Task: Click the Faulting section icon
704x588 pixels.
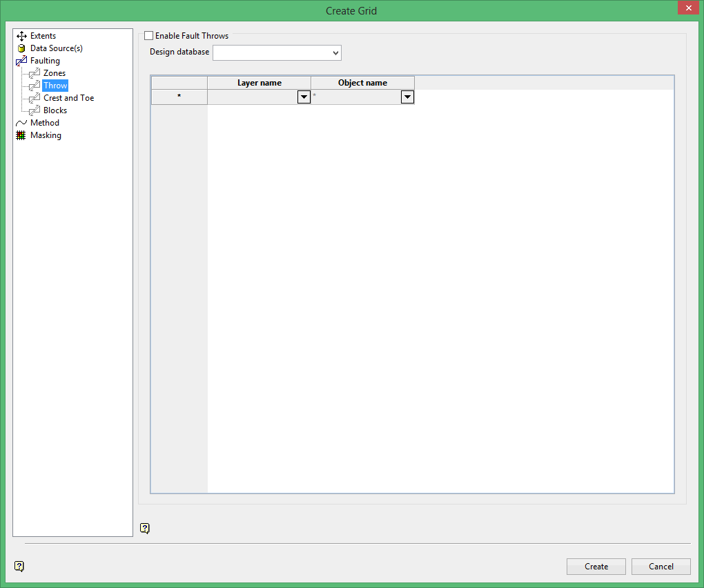Action: [21, 61]
